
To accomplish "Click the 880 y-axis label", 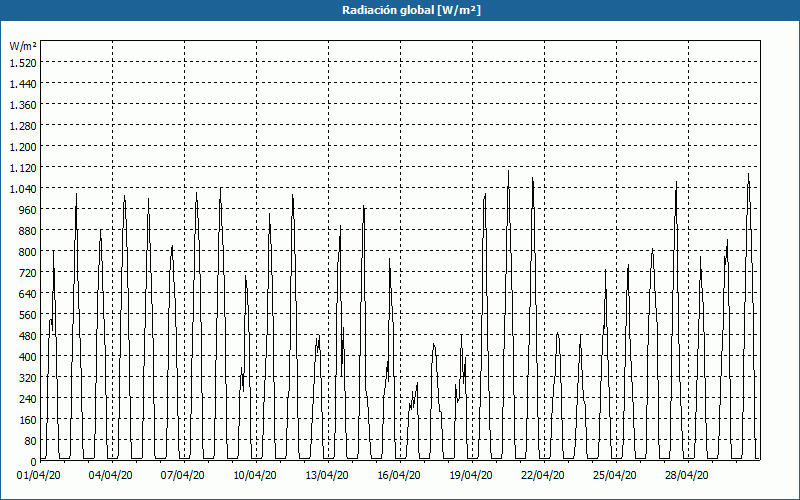I will (28, 231).
